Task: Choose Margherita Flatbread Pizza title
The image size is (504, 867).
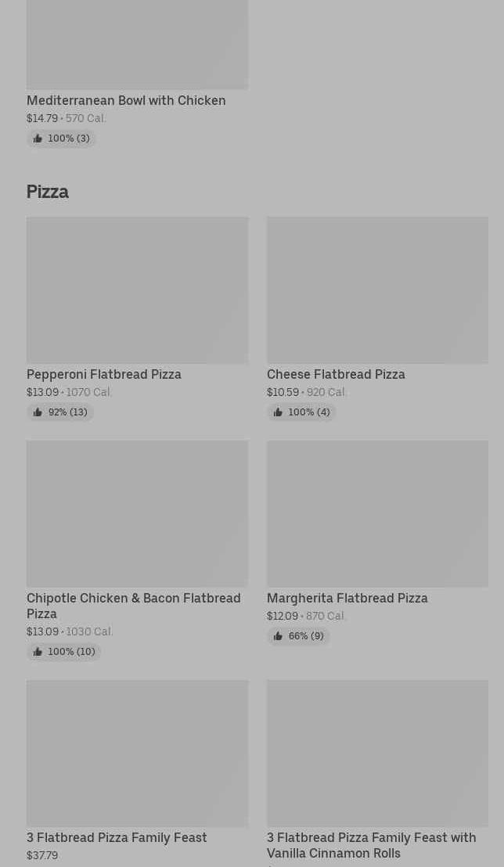Action: (x=347, y=598)
